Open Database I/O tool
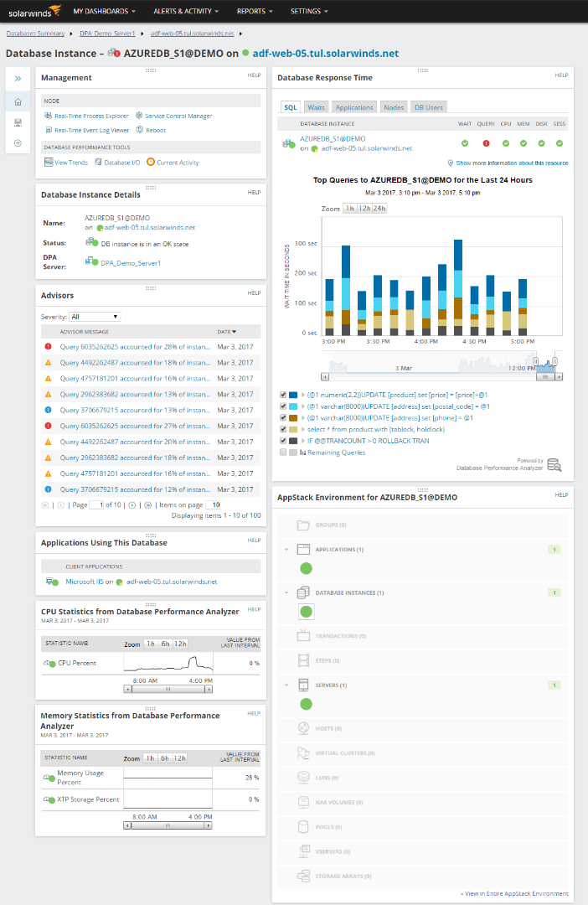This screenshot has width=588, height=905. (x=121, y=163)
